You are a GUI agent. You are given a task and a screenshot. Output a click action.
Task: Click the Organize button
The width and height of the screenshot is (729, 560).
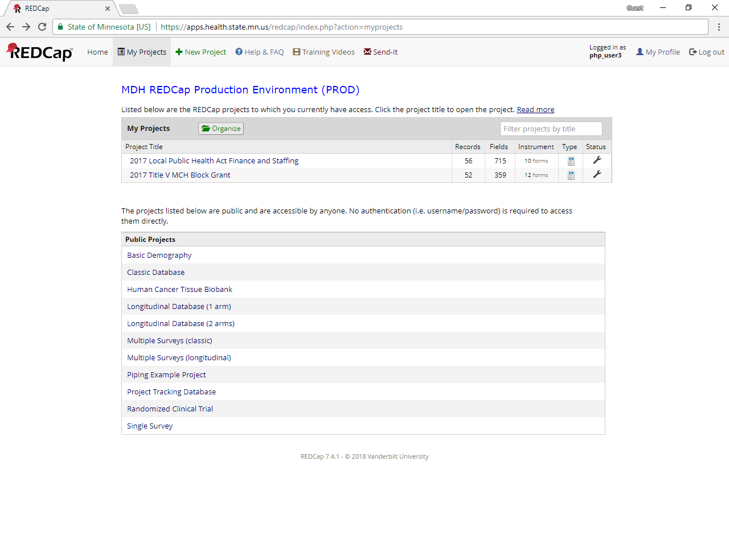pos(221,129)
